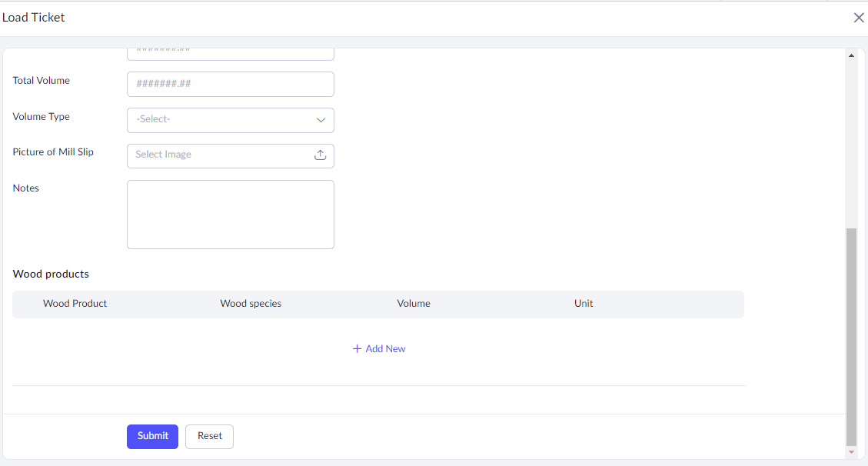Screen dimensions: 868x466
Task: Click the upload icon for Mill Slip picture
Action: [321, 155]
